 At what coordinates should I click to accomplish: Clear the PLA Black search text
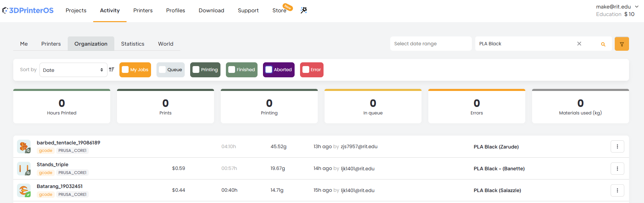[579, 44]
